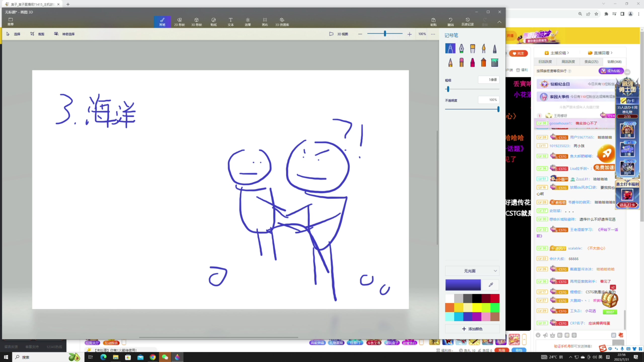Viewport: 644px width, 362px height.
Task: Open the 2D 形状 tab
Action: pyautogui.click(x=179, y=22)
